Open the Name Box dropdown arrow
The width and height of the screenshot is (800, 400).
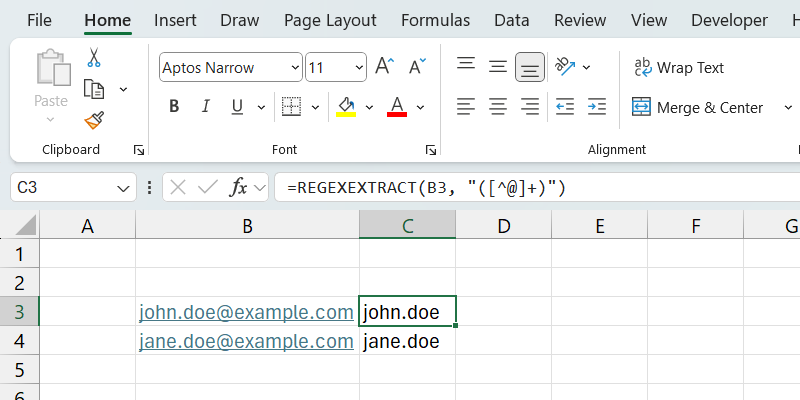[124, 187]
